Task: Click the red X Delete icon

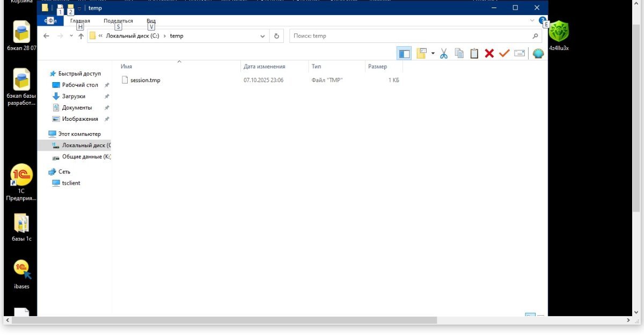Action: click(489, 53)
